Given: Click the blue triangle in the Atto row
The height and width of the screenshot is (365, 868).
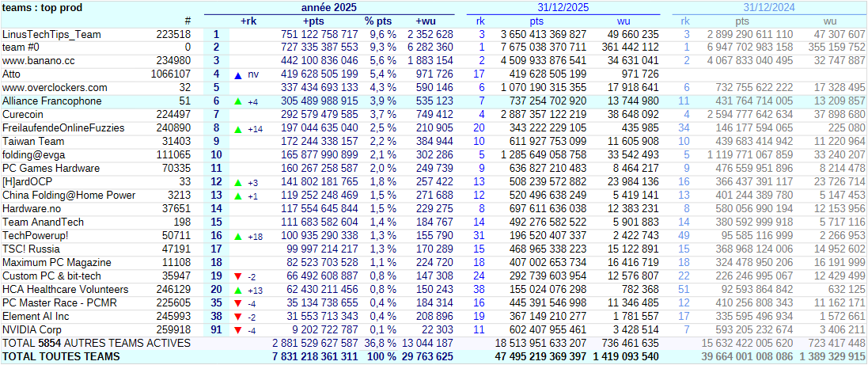Looking at the screenshot, I should (238, 74).
